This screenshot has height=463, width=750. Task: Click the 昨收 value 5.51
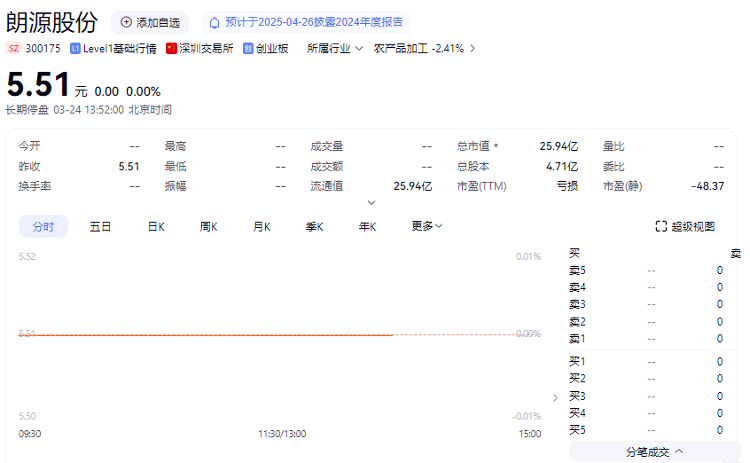[x=129, y=166]
